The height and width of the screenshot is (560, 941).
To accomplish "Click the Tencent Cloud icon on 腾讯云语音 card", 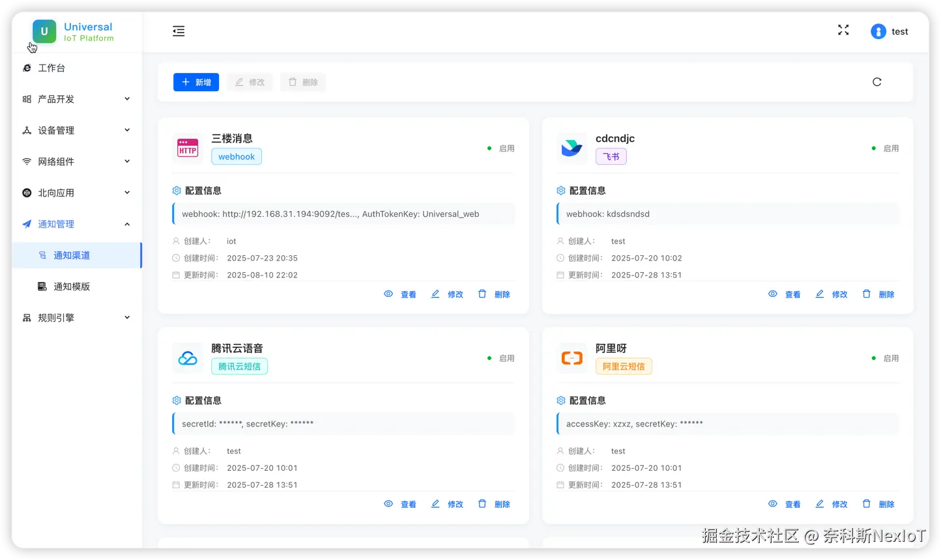I will tap(187, 357).
